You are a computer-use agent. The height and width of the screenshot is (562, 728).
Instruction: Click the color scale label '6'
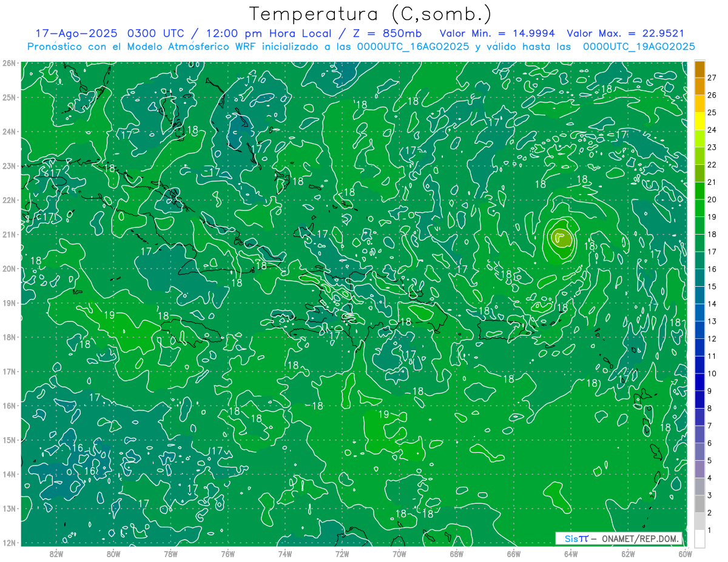coord(710,443)
